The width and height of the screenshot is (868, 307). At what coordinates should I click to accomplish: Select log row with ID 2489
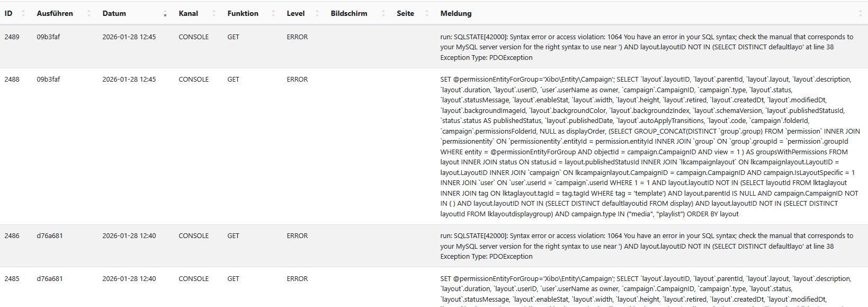12,37
